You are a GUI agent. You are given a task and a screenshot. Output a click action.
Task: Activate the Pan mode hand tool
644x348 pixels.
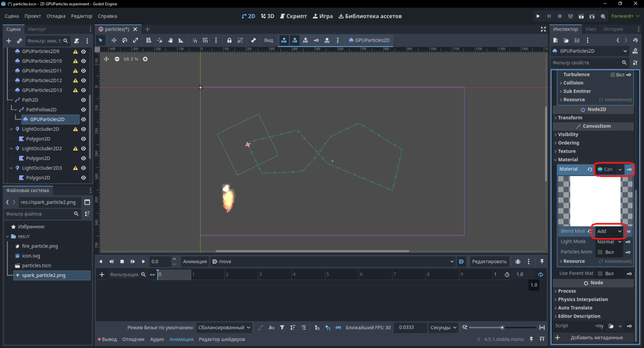pos(170,40)
